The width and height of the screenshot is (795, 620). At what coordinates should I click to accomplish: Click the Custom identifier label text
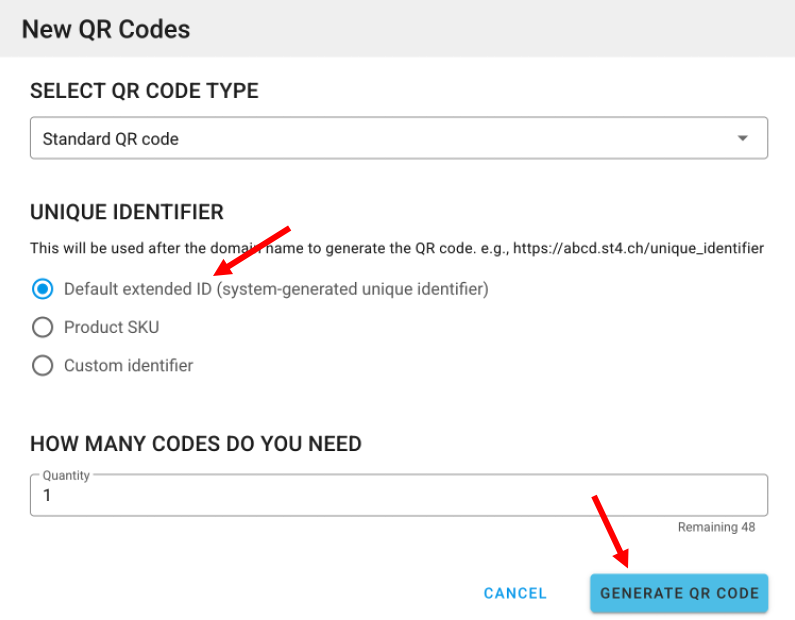[128, 365]
